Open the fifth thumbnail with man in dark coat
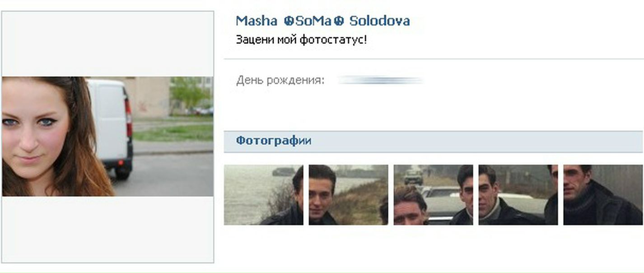Viewport: 644px width, 273px height. pyautogui.click(x=603, y=195)
